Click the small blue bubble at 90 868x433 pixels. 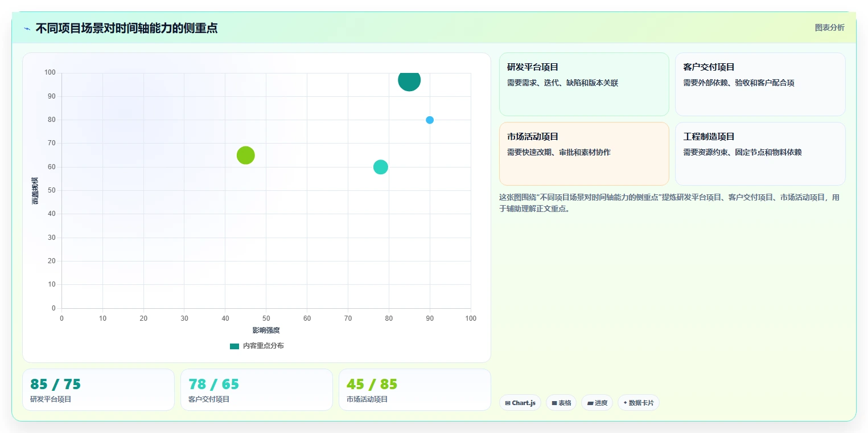pyautogui.click(x=430, y=120)
